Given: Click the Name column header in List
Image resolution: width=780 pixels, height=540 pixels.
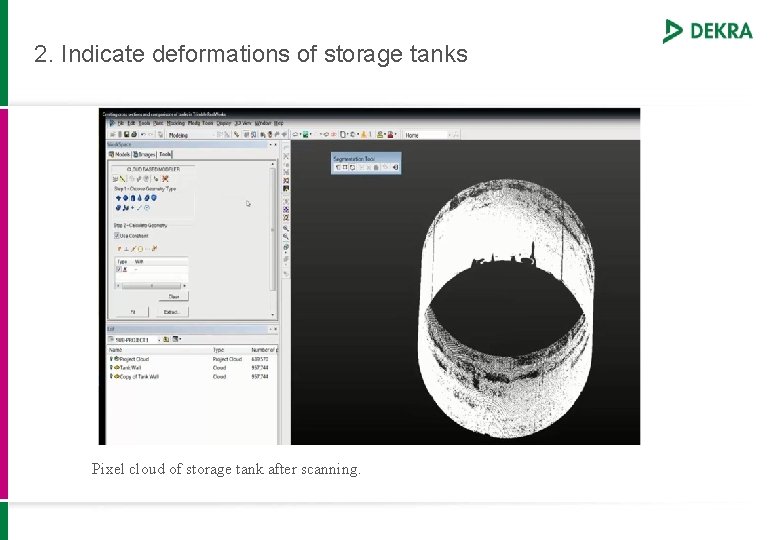Looking at the screenshot, I should tap(115, 350).
